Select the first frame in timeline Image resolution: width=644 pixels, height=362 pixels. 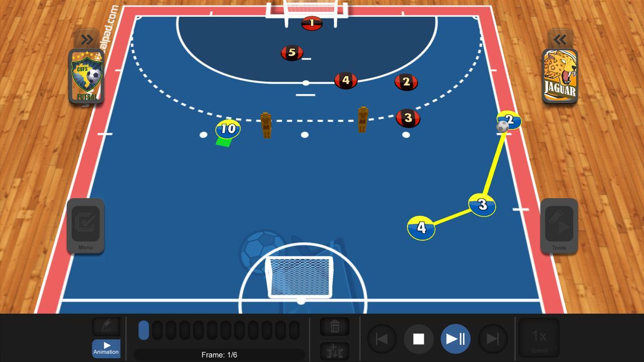coord(143,330)
